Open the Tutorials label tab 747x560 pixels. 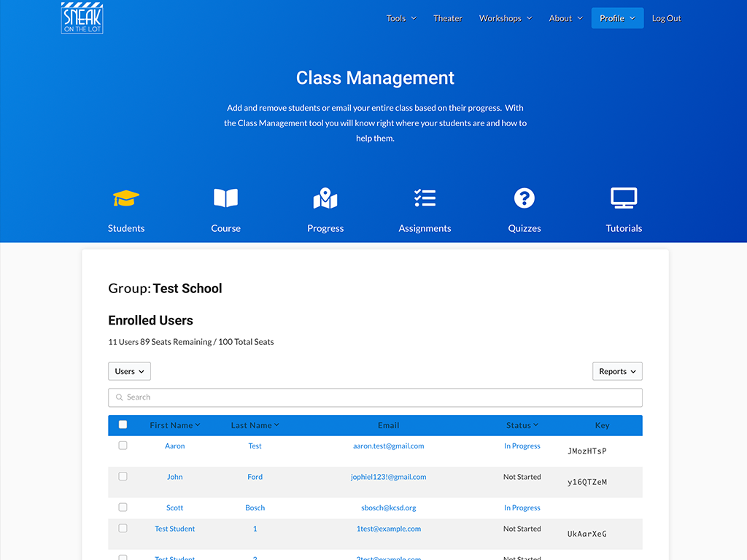point(624,228)
